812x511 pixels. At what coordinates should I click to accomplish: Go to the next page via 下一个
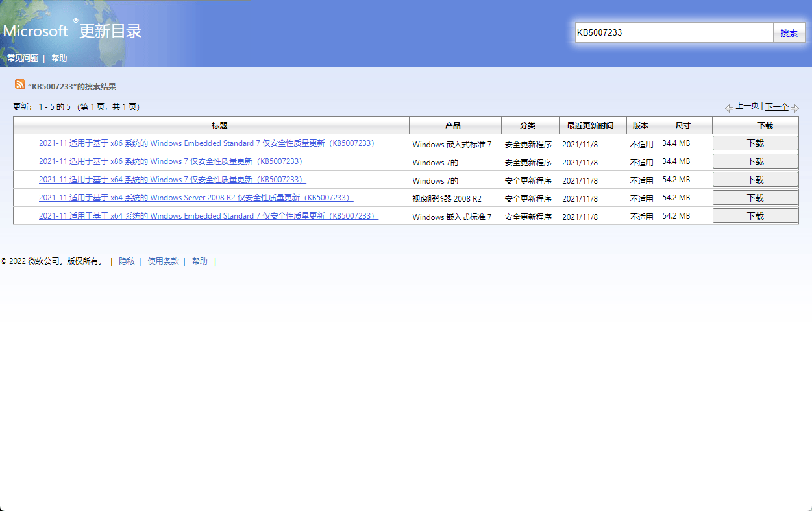pyautogui.click(x=778, y=108)
